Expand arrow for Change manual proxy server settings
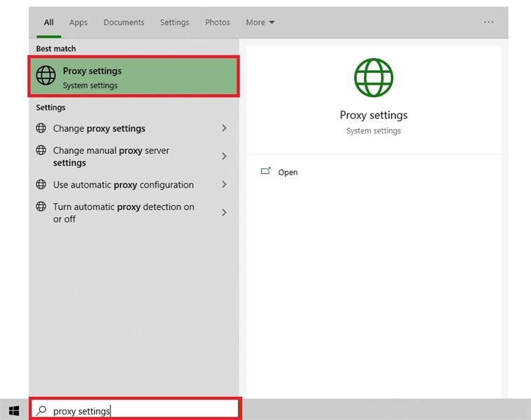The height and width of the screenshot is (420, 531). pos(224,156)
